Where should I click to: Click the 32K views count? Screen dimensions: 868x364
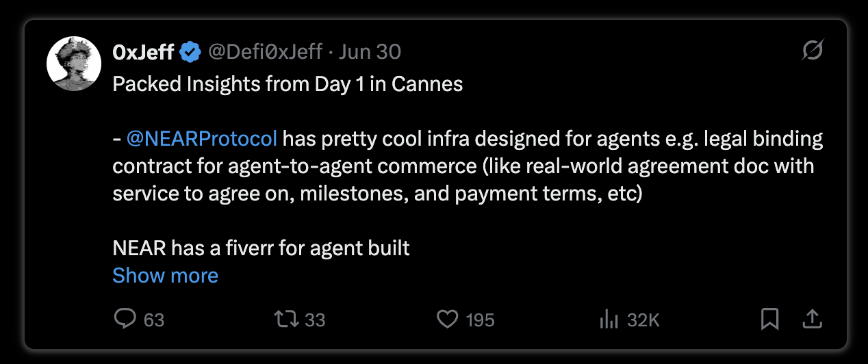643,320
